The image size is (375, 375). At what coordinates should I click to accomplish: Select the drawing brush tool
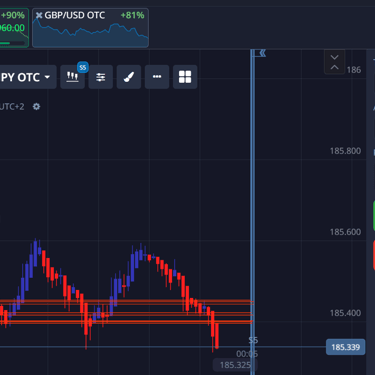(x=129, y=77)
